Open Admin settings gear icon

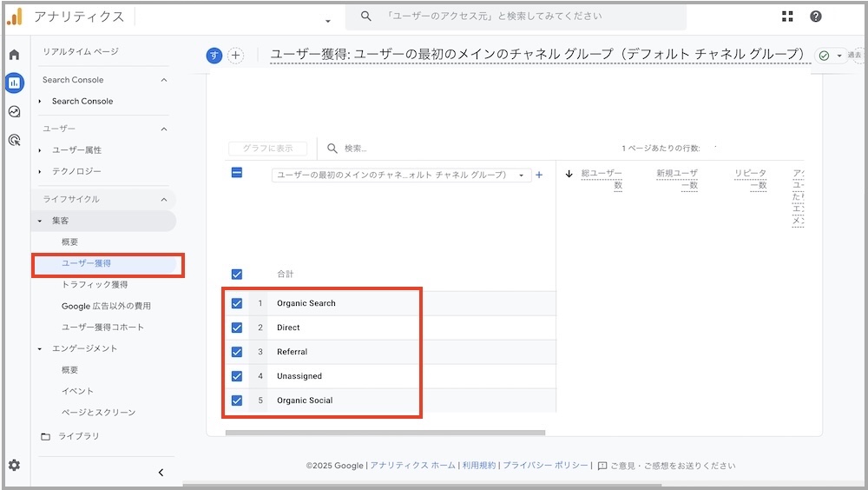coord(14,465)
